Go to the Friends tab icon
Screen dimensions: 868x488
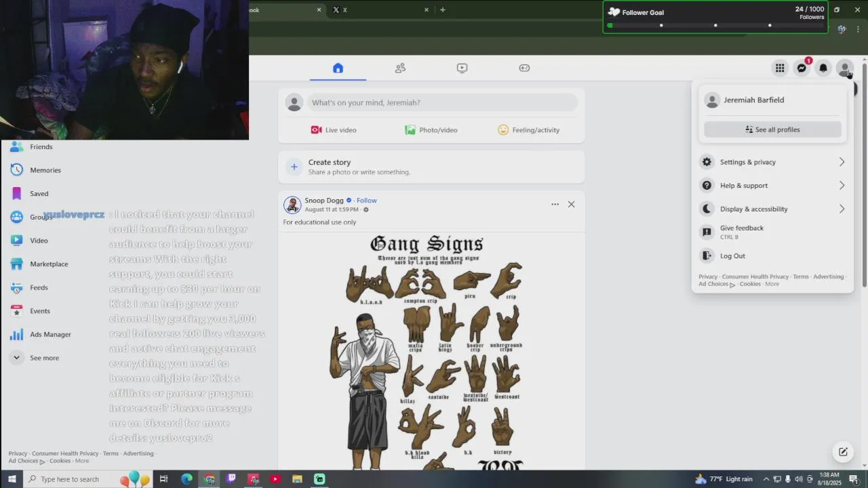click(x=400, y=68)
